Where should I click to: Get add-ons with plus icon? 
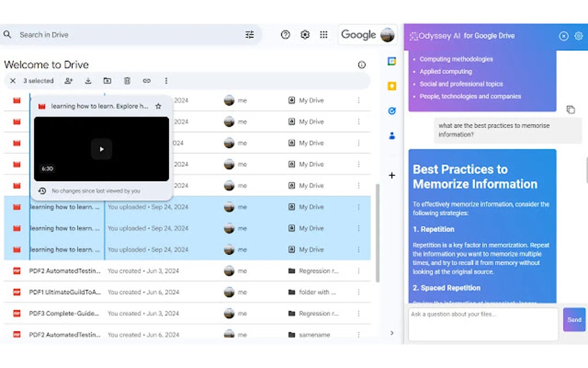point(392,175)
